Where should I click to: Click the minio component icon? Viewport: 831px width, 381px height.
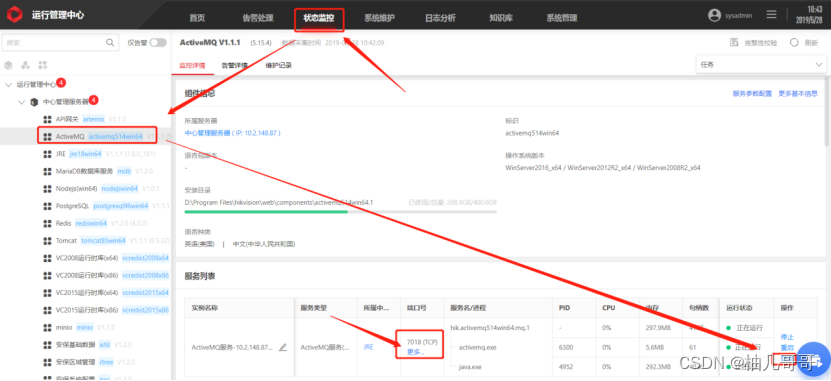[47, 327]
